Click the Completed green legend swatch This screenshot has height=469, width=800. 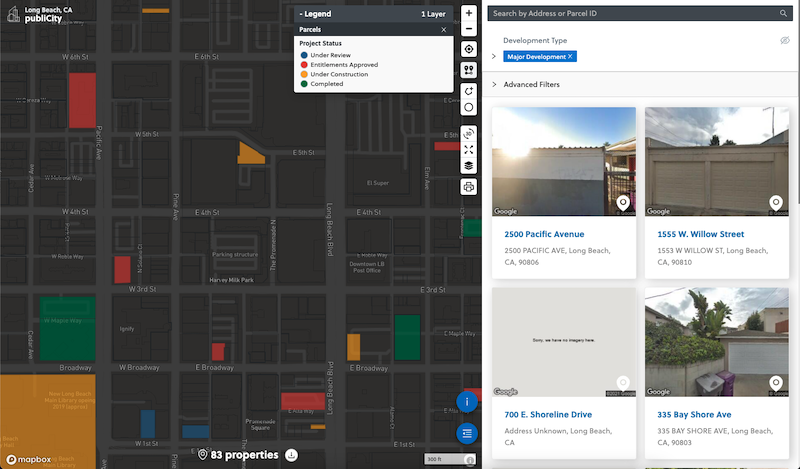tap(304, 84)
